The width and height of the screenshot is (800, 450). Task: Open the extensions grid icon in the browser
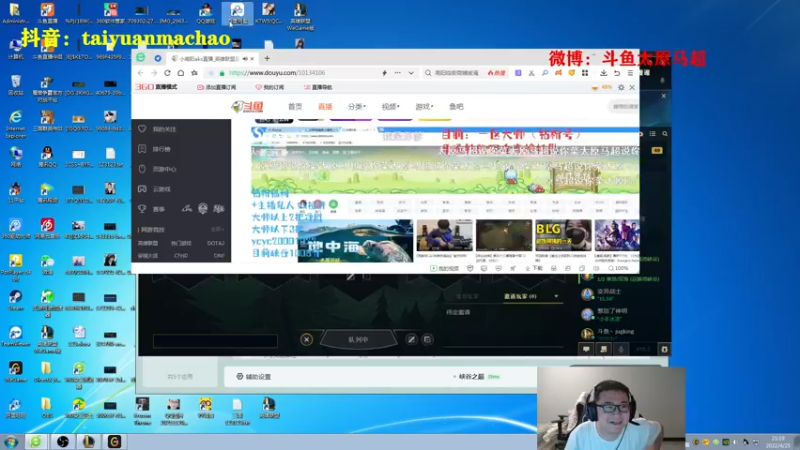coord(585,73)
